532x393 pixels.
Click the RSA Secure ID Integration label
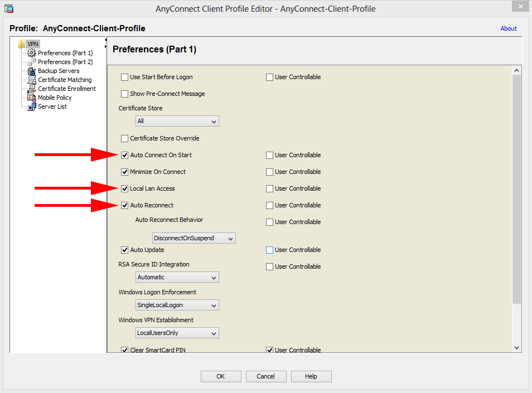[x=154, y=264]
